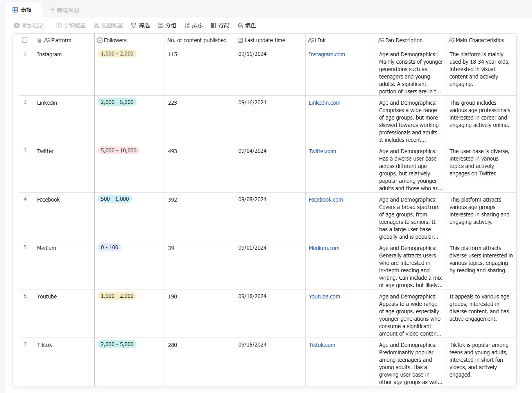Click the content count cell 115
532x393 pixels.
[x=200, y=71]
